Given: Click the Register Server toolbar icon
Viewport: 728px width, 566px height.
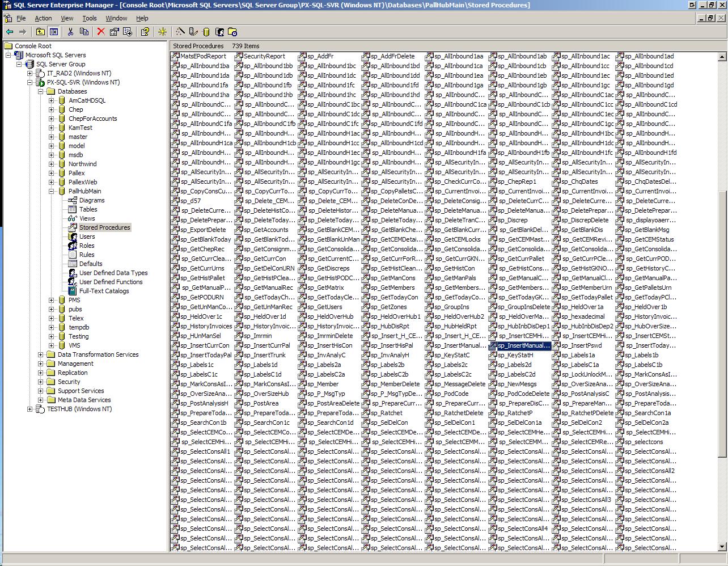Looking at the screenshot, I should [x=193, y=32].
